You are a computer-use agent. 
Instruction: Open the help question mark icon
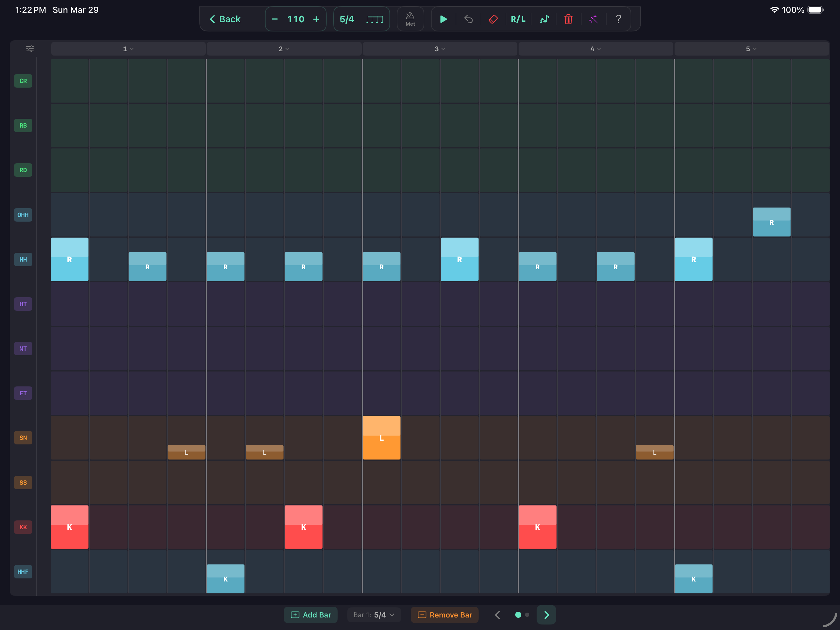pos(618,19)
